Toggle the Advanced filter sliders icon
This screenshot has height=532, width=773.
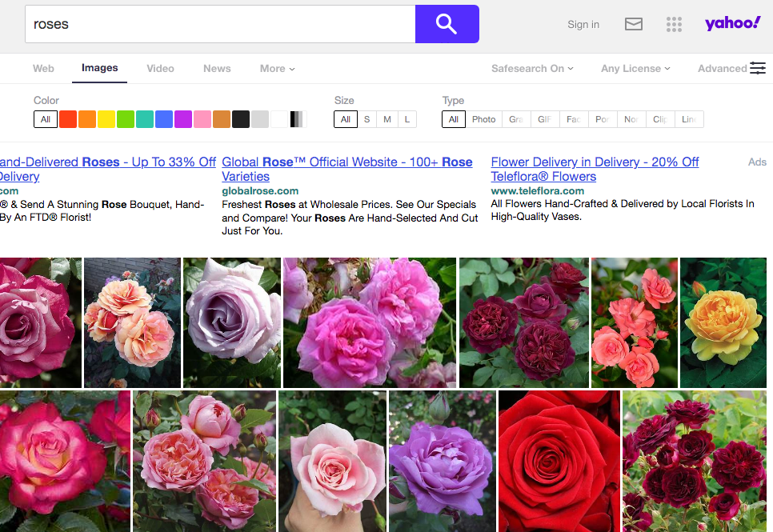click(x=757, y=68)
